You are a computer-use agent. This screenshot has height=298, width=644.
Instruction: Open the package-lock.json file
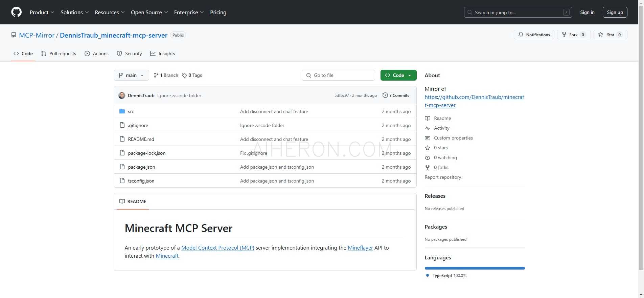click(147, 153)
